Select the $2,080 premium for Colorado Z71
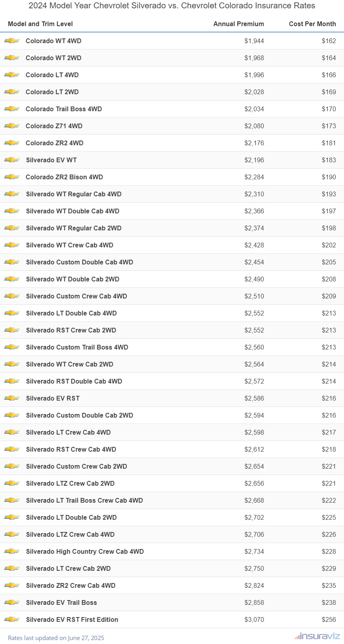The width and height of the screenshot is (344, 644). point(254,126)
